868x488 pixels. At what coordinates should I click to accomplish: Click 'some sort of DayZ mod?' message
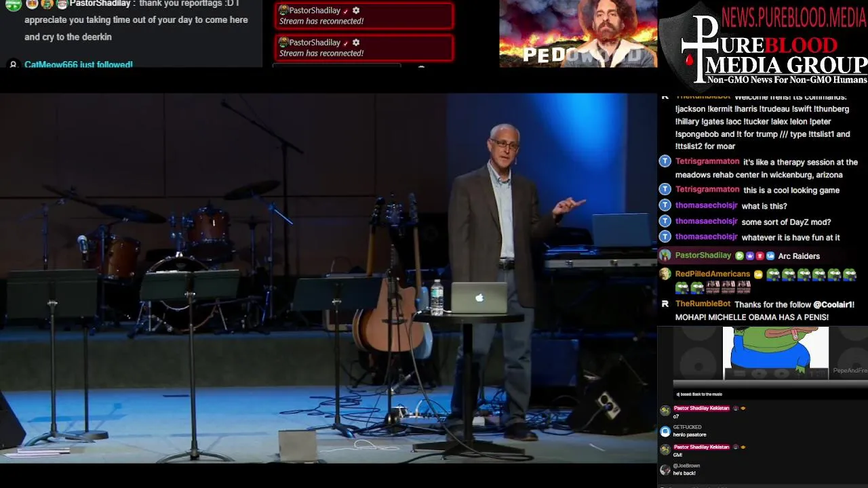point(786,222)
